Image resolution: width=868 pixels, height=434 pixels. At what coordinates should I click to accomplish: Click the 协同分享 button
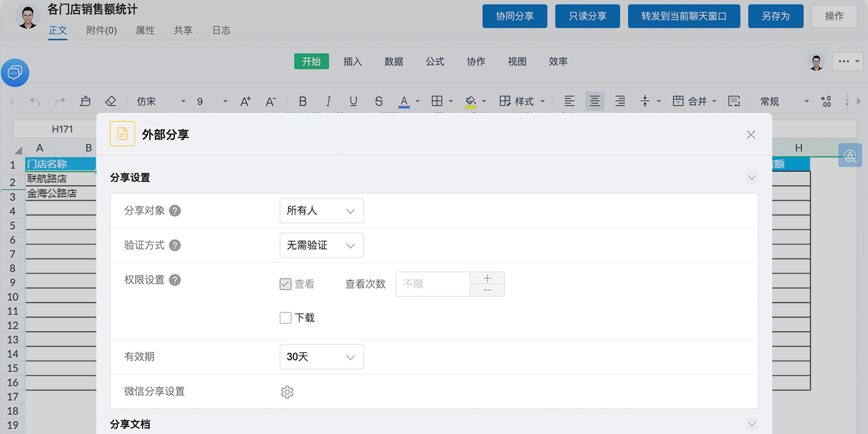click(x=514, y=17)
